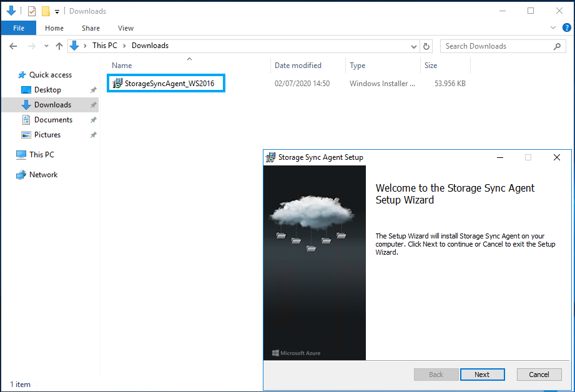Click the Back navigation arrow
Viewport: 575px width, 392px height.
[x=13, y=46]
